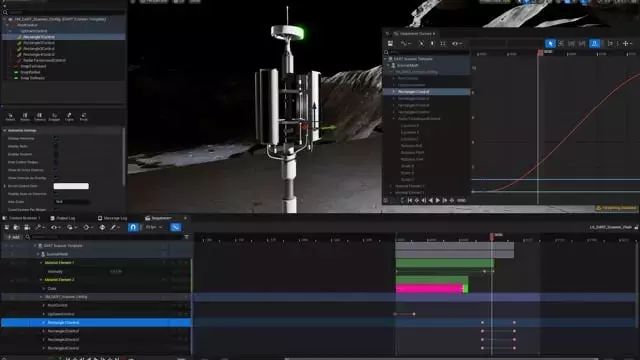Viewport: 640px width, 360px height.
Task: Click the eye view options icon in Sequencer
Action: tap(53, 227)
